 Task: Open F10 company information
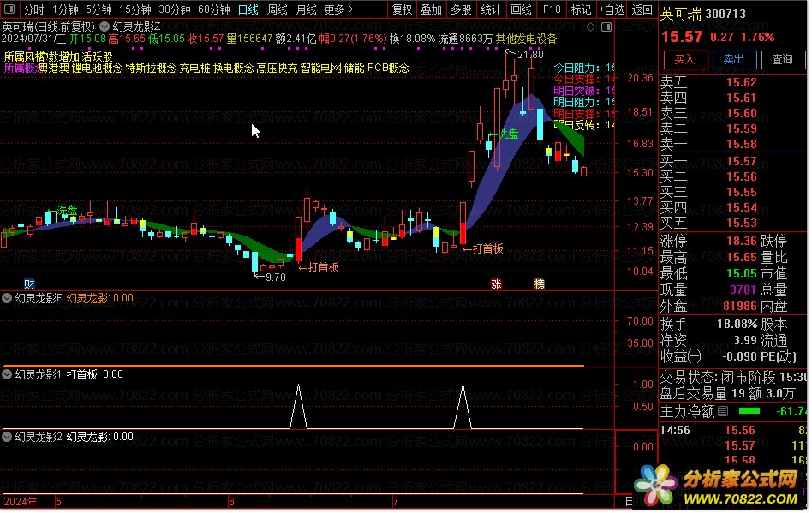552,9
